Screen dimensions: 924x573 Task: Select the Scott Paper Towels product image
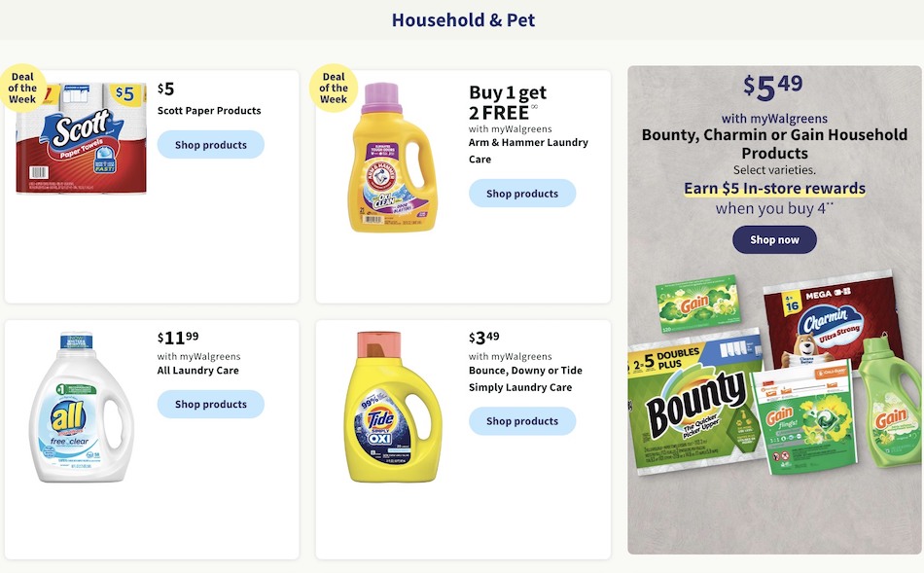pyautogui.click(x=80, y=141)
